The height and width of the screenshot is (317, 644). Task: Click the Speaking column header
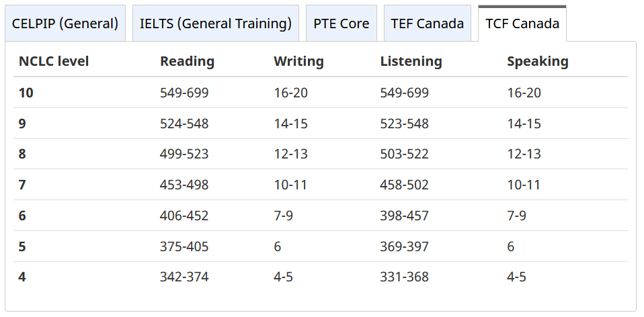tap(538, 62)
